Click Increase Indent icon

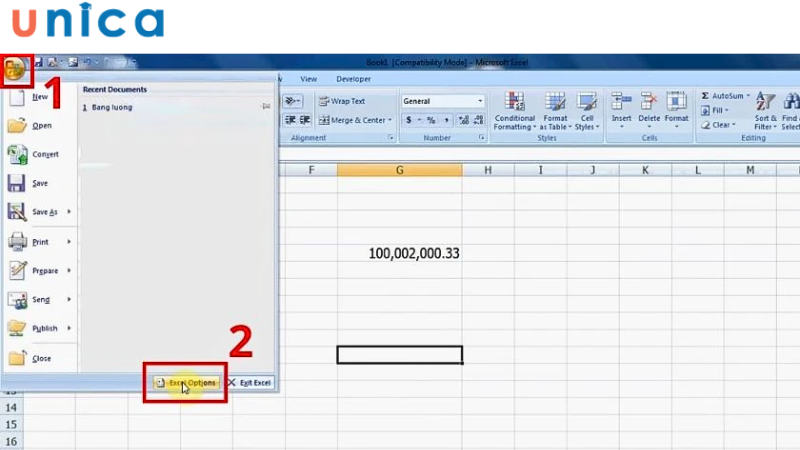click(x=305, y=120)
